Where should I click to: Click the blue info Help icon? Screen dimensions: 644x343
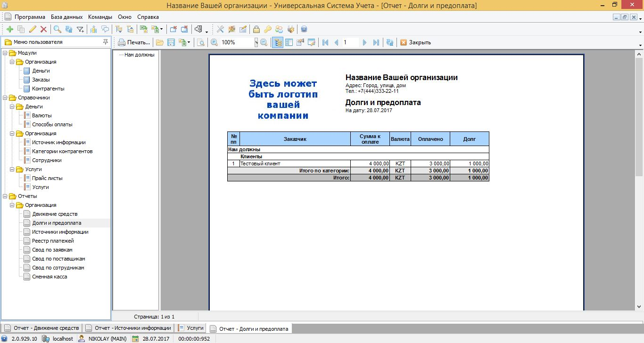[304, 29]
